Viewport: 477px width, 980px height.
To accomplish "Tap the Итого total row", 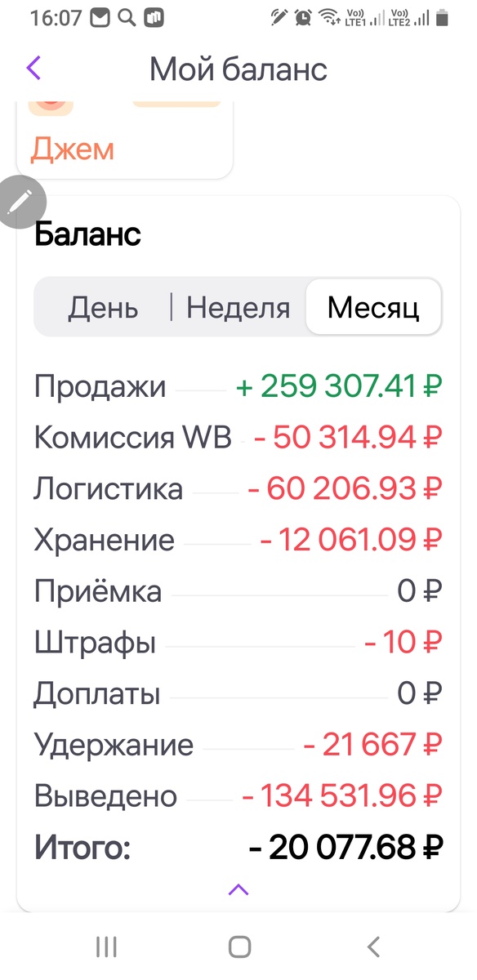I will [237, 848].
